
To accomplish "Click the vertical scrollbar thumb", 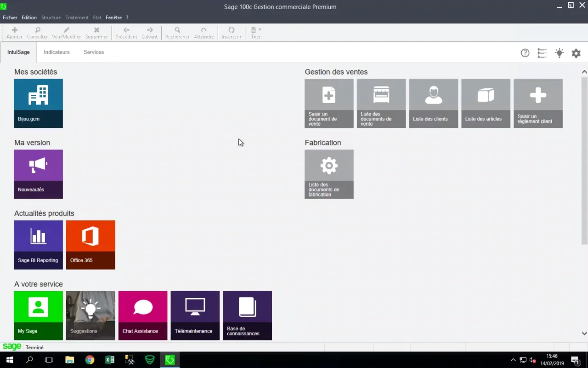I will [x=584, y=160].
